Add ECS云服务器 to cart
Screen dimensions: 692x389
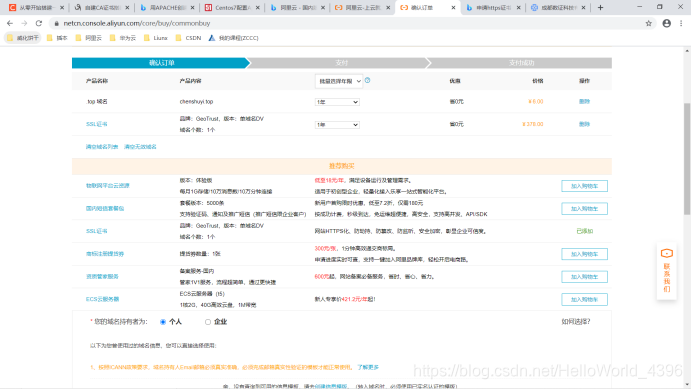pyautogui.click(x=584, y=299)
